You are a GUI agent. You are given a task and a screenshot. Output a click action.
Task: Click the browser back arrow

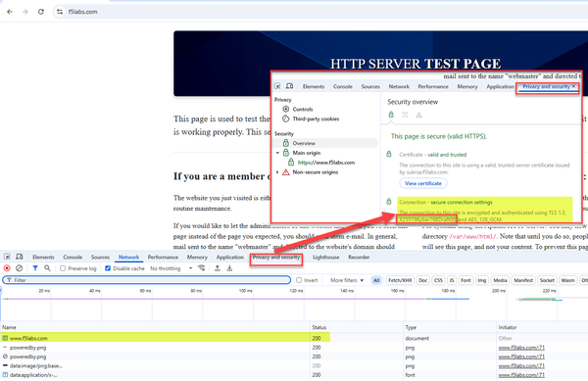coord(10,12)
